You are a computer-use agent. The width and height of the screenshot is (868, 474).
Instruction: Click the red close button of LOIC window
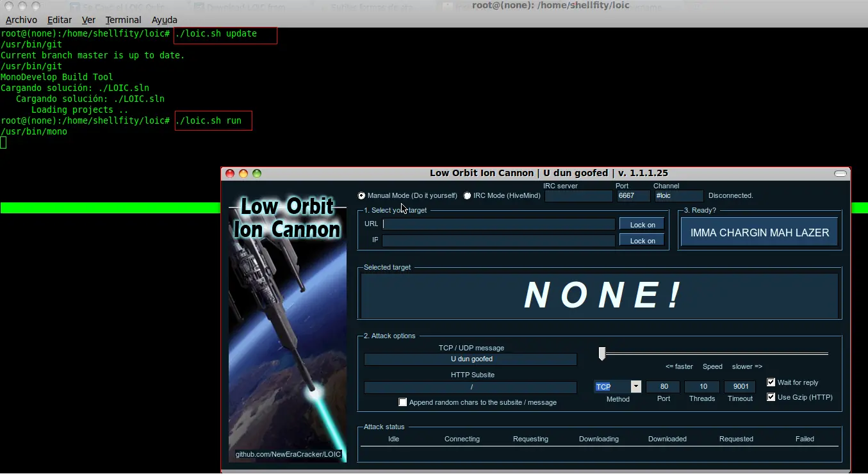[231, 174]
